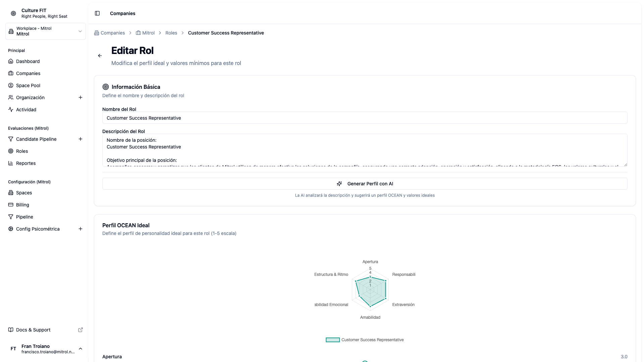
Task: Click the back arrow beside Editar Rol
Action: 100,56
